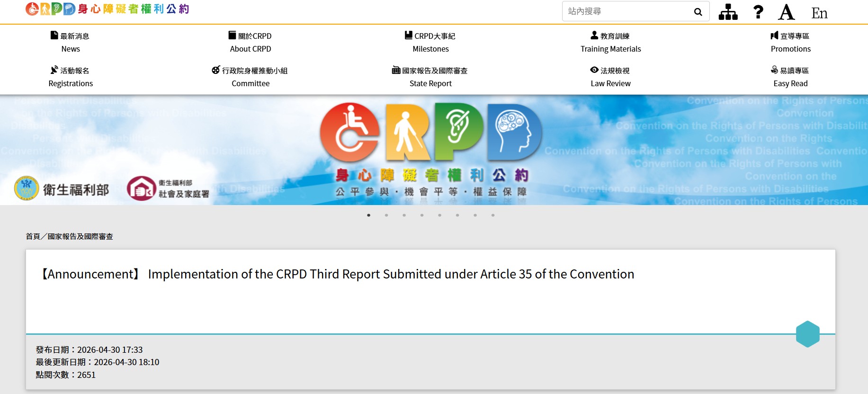Click the About CRPD book icon
The image size is (868, 394).
[232, 35]
